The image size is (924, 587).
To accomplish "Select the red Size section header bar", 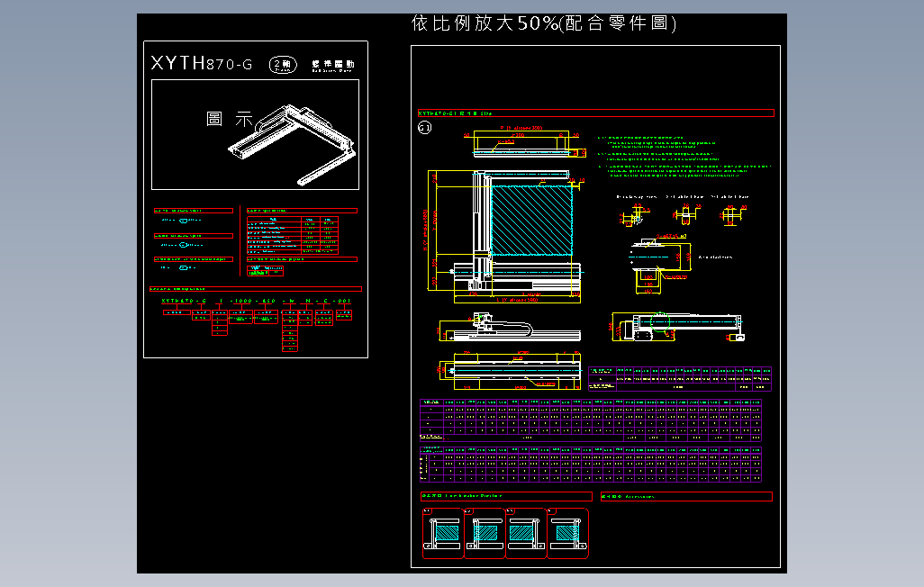I will 596,113.
